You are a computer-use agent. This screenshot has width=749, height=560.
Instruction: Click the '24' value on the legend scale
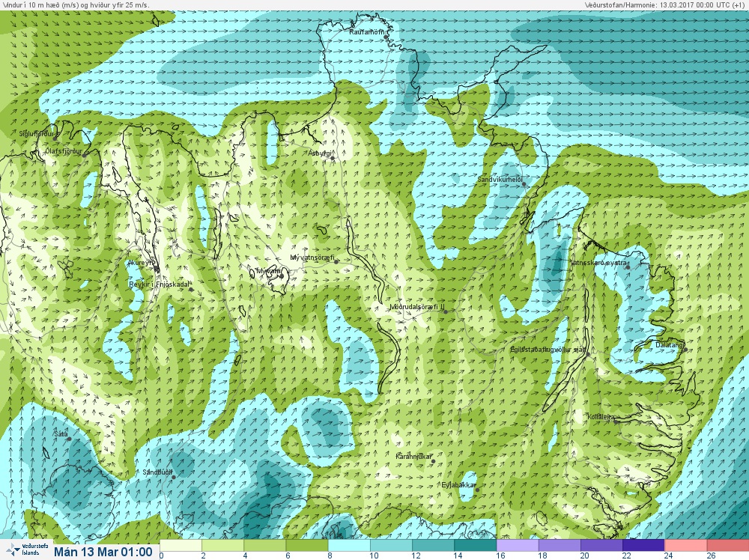point(668,556)
